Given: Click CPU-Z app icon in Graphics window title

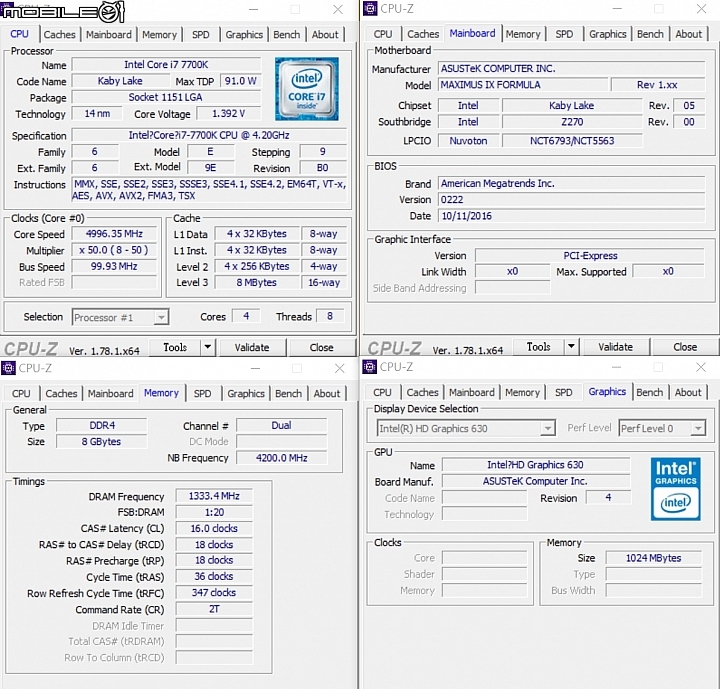Looking at the screenshot, I should pyautogui.click(x=370, y=367).
